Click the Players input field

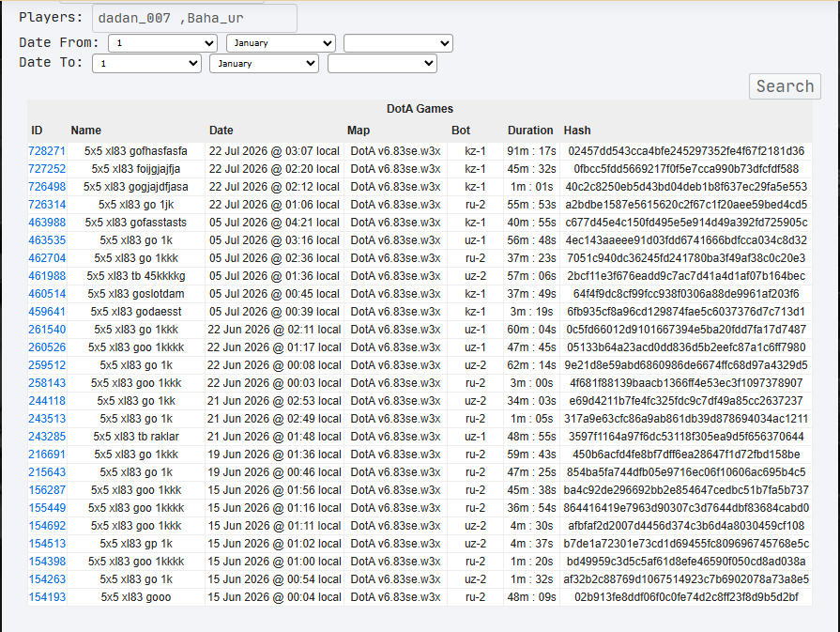tap(194, 18)
